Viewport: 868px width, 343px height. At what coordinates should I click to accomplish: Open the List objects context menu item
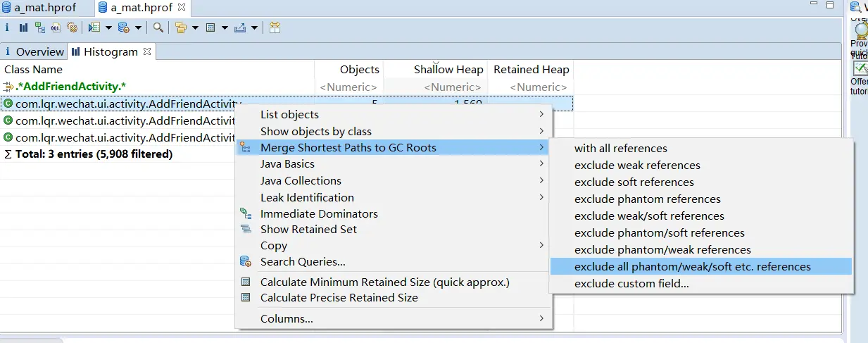click(289, 115)
